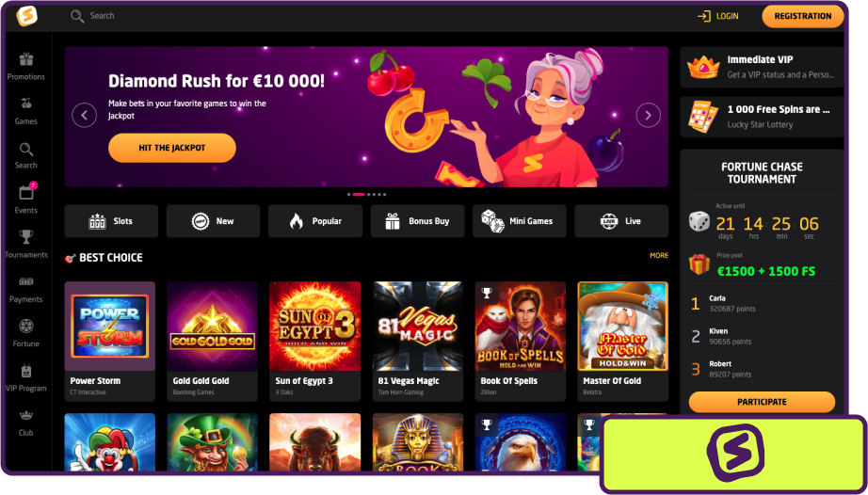Select the Slots category tab
The height and width of the screenshot is (495, 868).
tap(111, 221)
